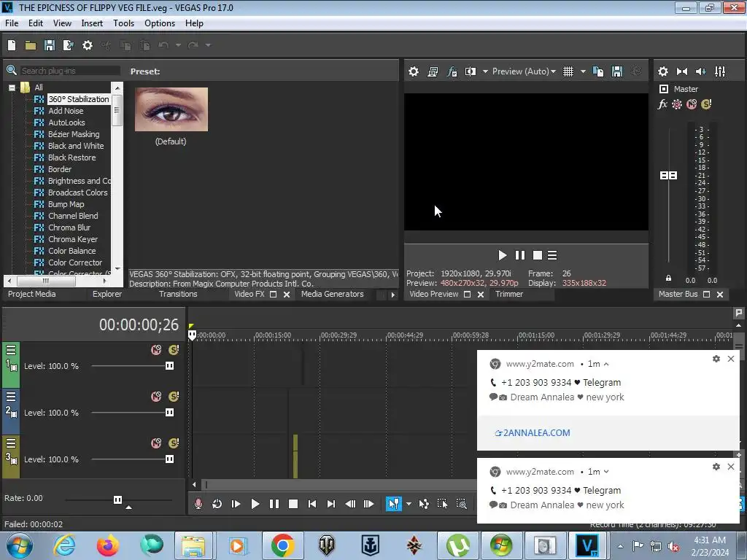Adjust the playback Rate slider handle
Image resolution: width=747 pixels, height=560 pixels.
(117, 499)
